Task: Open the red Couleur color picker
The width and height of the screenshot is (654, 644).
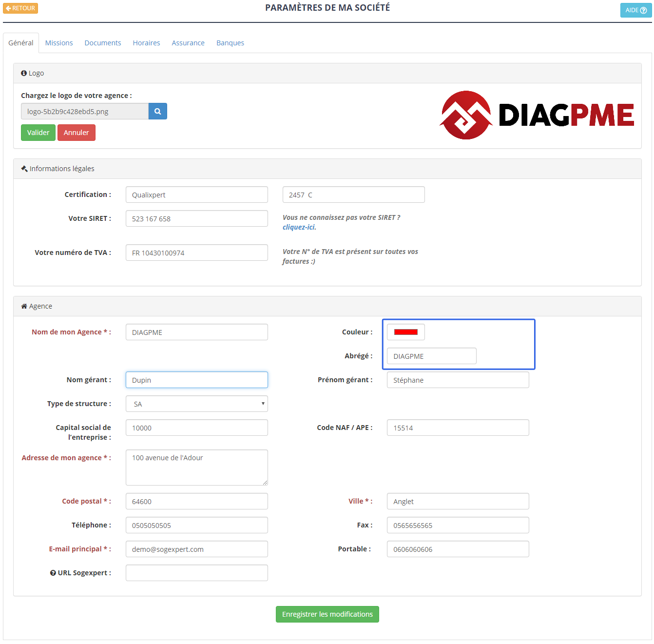Action: (406, 332)
